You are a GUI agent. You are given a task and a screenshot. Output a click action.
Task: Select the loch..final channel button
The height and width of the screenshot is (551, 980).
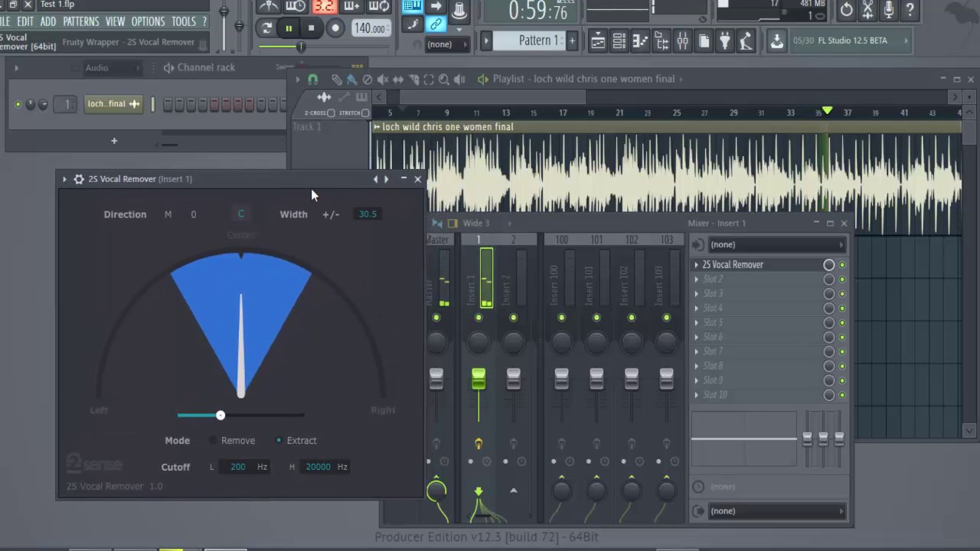coord(115,104)
